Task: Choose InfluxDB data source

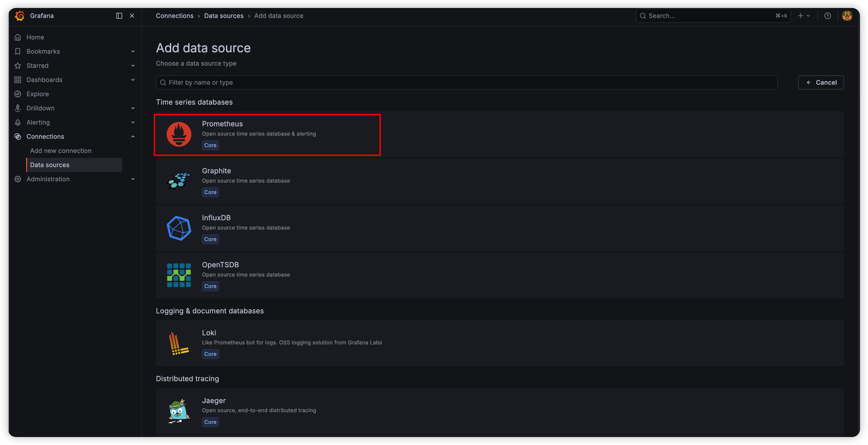Action: (x=500, y=228)
